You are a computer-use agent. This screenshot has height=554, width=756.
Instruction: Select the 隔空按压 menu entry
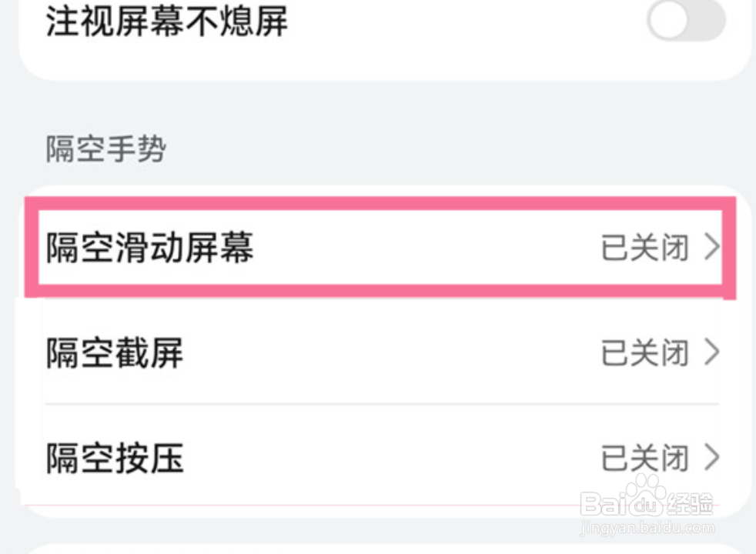coord(115,459)
